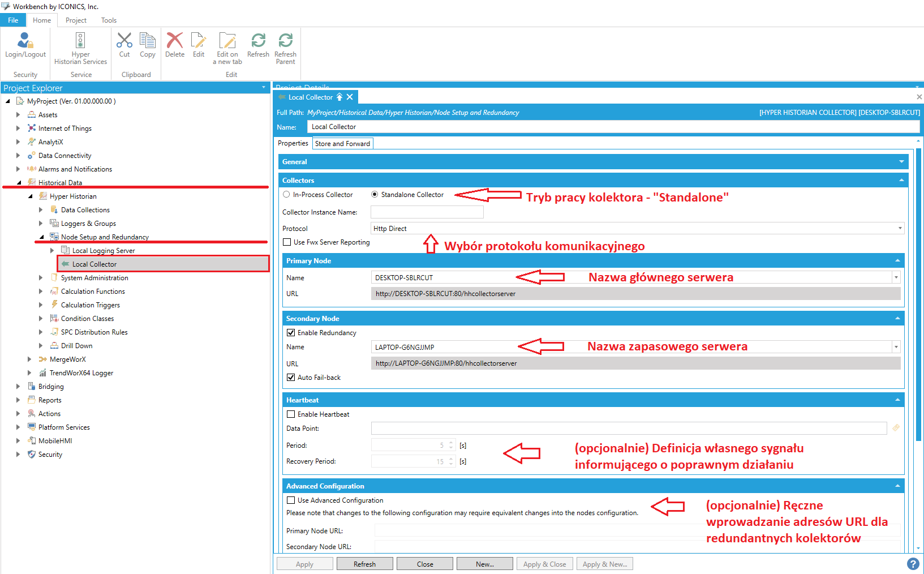Viewport: 924px width, 574px height.
Task: Open the help icon at bottom right
Action: point(913,564)
